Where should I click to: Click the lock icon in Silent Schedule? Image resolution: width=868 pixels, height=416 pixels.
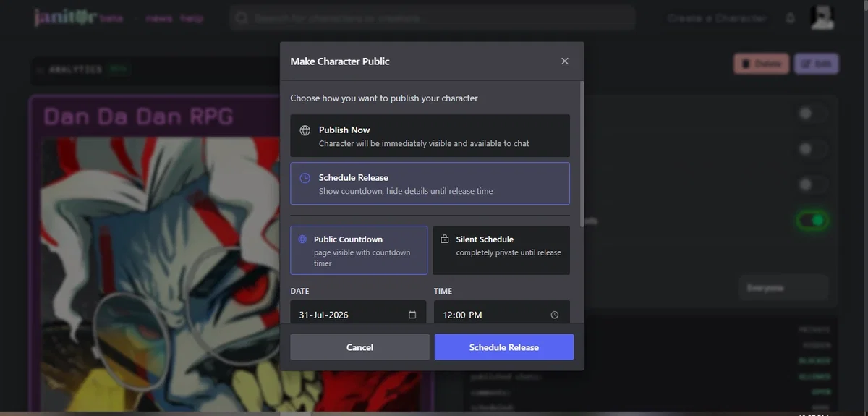pos(445,239)
